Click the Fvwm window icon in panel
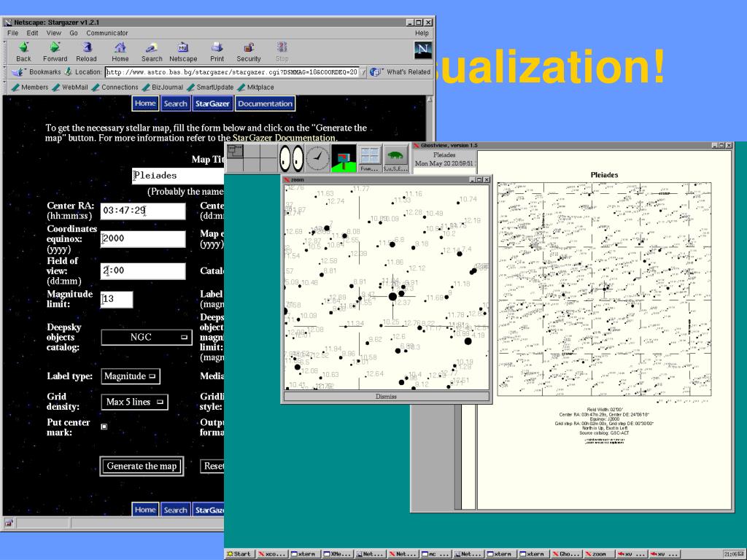This screenshot has height=560, width=747. [369, 158]
